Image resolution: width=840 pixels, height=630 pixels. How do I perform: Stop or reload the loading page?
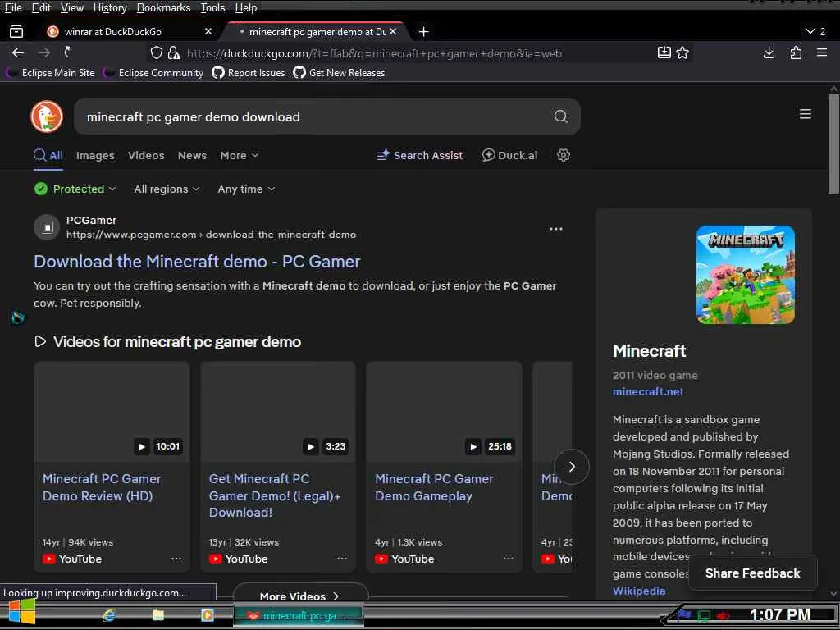pyautogui.click(x=67, y=52)
